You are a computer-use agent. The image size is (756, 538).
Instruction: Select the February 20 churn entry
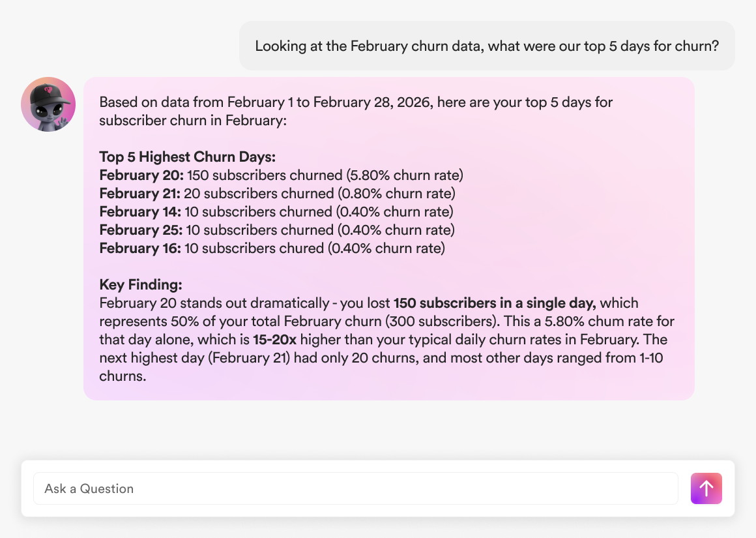click(x=281, y=175)
